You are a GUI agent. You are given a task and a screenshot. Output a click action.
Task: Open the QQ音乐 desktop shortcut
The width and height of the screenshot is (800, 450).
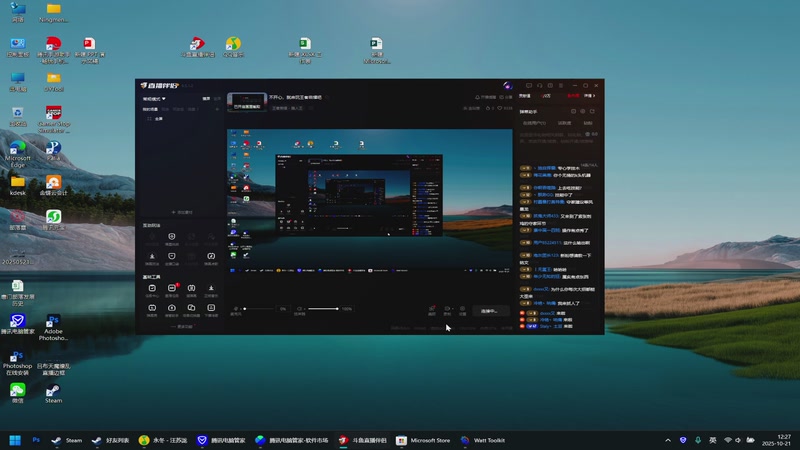click(233, 47)
